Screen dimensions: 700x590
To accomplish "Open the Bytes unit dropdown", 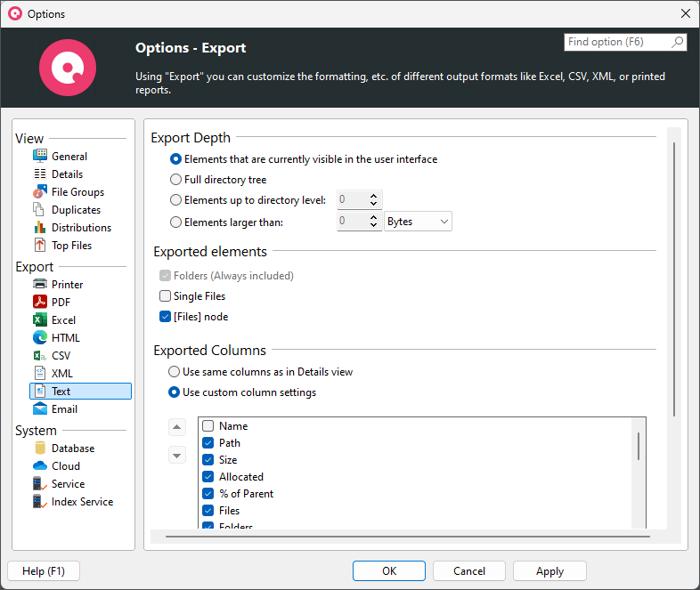I will pyautogui.click(x=419, y=222).
